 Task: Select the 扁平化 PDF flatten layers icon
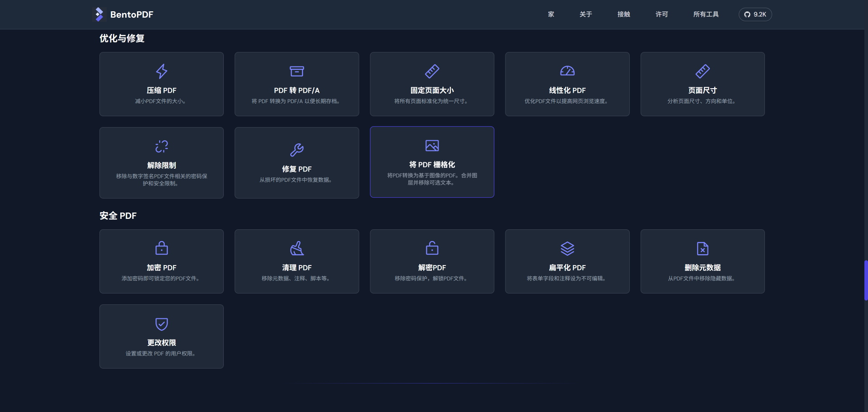coord(567,248)
